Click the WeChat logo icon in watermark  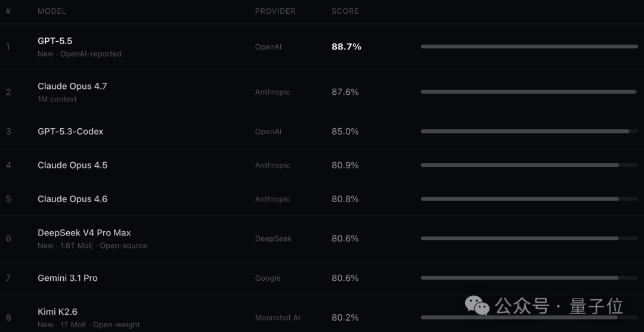coord(477,305)
